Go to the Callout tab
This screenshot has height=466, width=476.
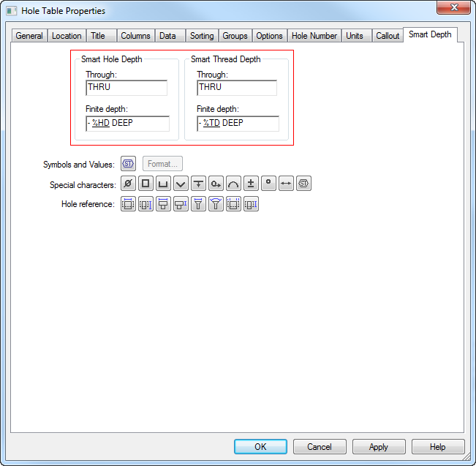[388, 36]
